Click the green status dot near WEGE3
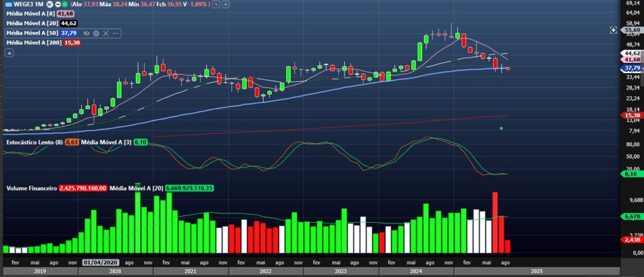The image size is (644, 277). (65, 3)
